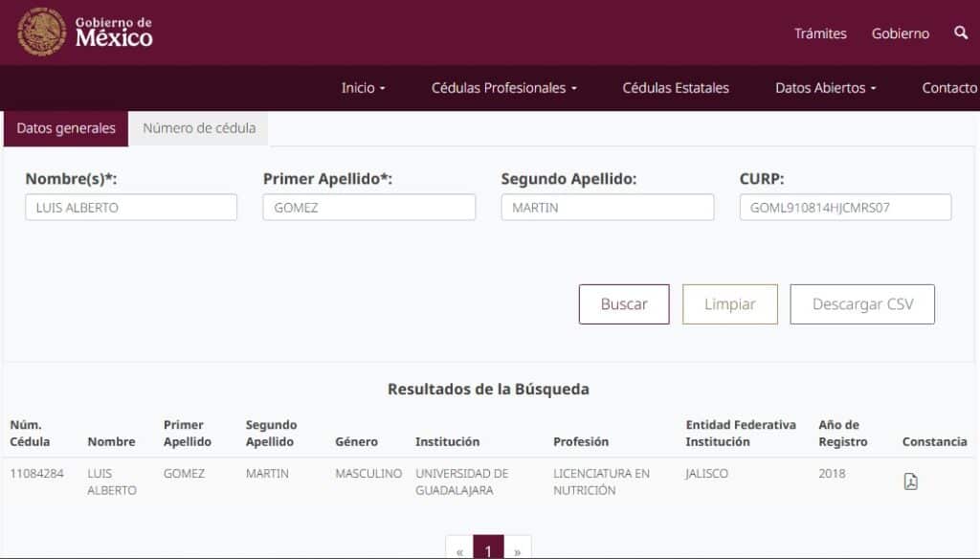Download the Constancia PDF icon
980x559 pixels.
[x=910, y=481]
